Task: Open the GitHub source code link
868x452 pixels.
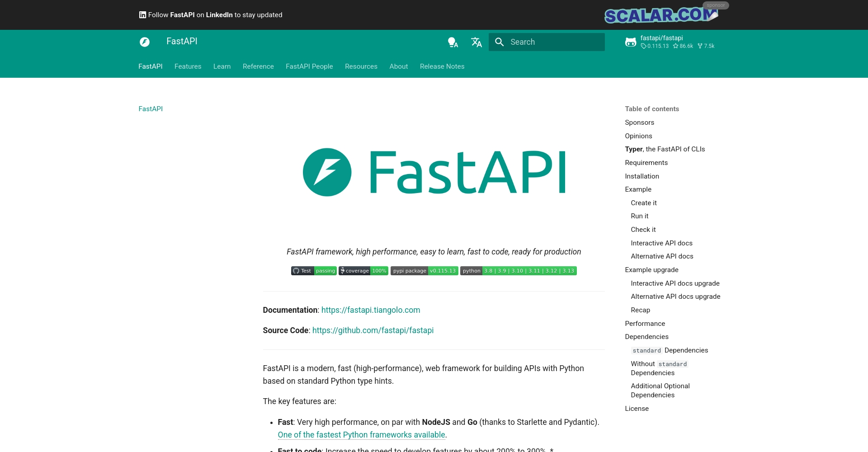Action: click(x=373, y=330)
